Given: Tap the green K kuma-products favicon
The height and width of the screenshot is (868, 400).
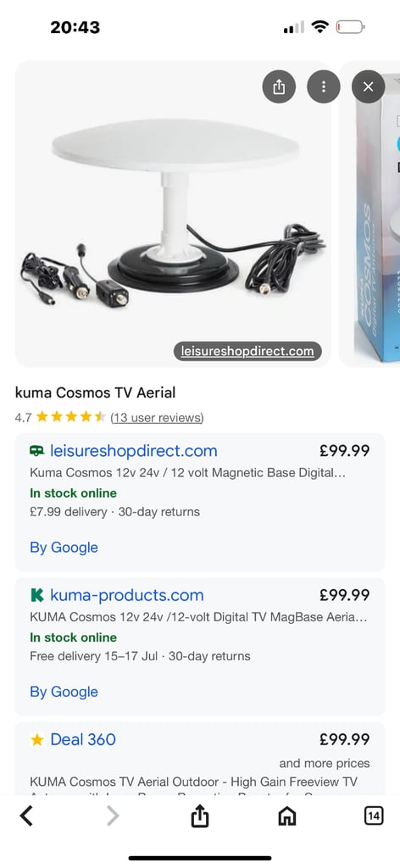Looking at the screenshot, I should pyautogui.click(x=37, y=595).
